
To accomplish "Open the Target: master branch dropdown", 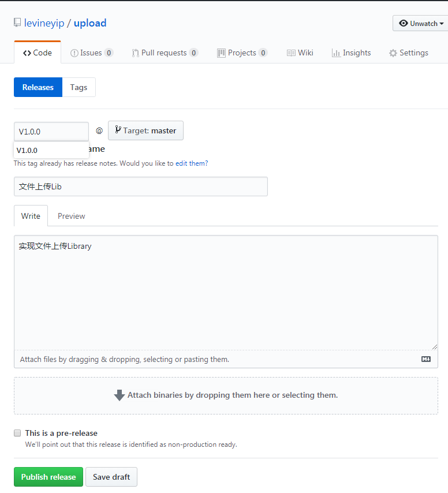I will tap(145, 130).
